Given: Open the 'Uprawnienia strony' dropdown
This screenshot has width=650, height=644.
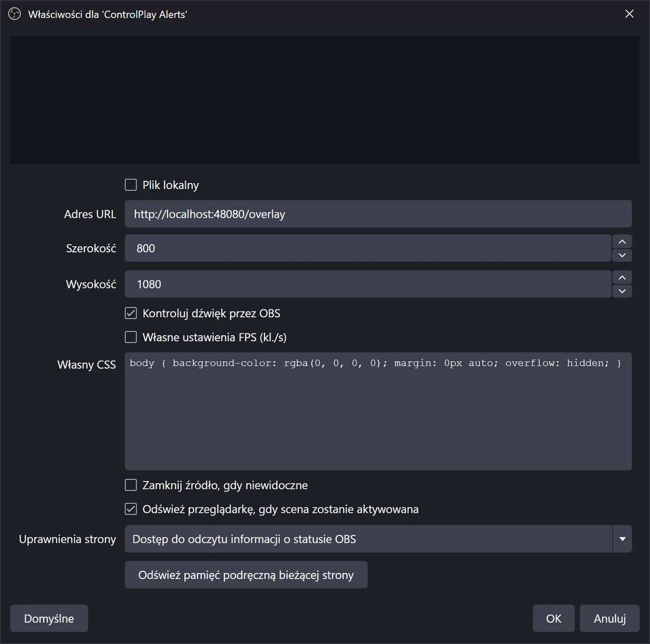Looking at the screenshot, I should pos(378,539).
